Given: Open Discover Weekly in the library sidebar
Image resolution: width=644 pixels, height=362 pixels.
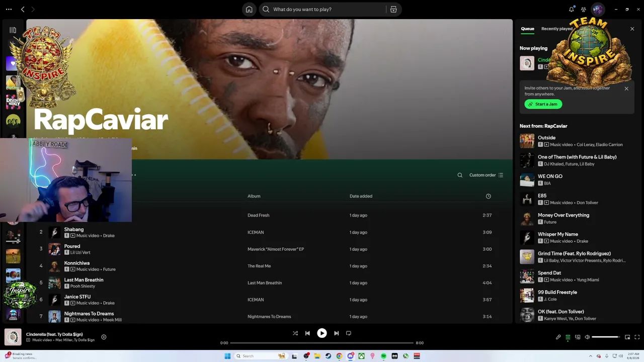Looking at the screenshot, I should (x=13, y=102).
